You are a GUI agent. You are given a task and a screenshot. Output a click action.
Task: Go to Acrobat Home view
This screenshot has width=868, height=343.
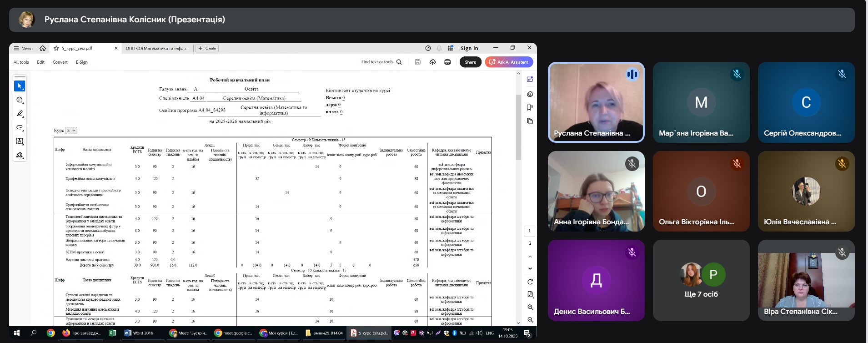(42, 48)
